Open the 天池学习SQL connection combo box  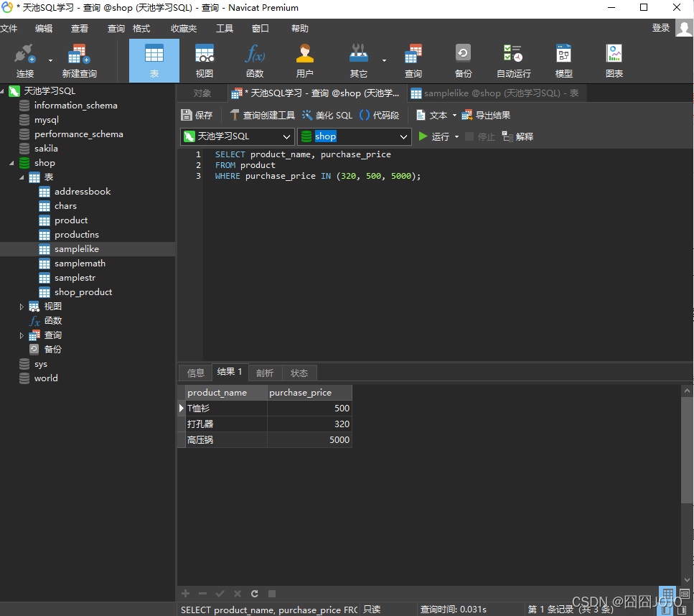pos(238,136)
